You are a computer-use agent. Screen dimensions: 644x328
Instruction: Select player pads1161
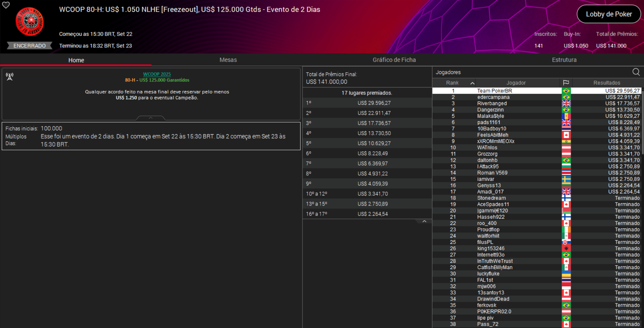536,122
